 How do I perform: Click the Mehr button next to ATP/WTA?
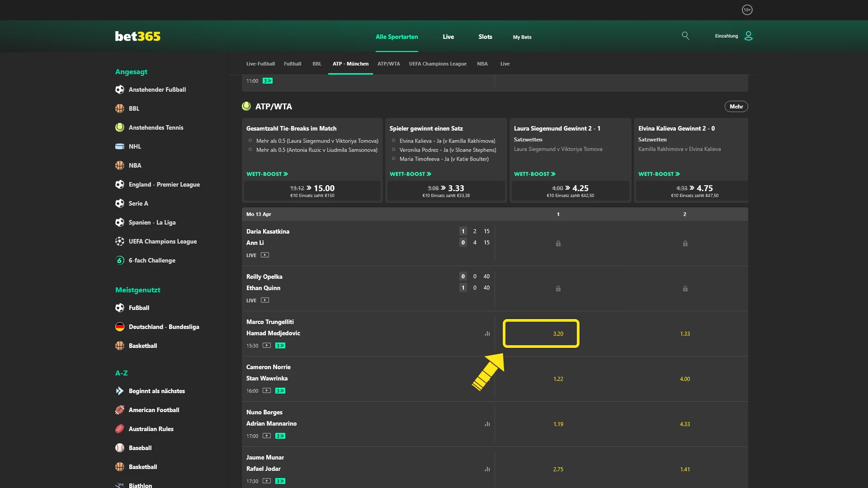pyautogui.click(x=736, y=106)
